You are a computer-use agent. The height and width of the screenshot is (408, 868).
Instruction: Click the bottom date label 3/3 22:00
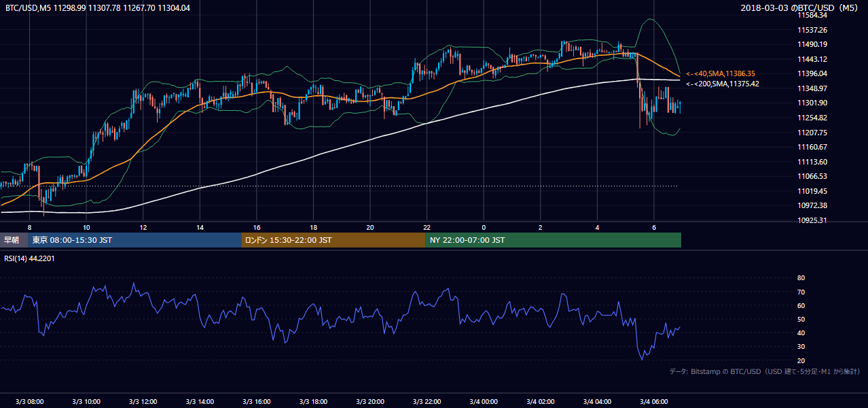427,401
